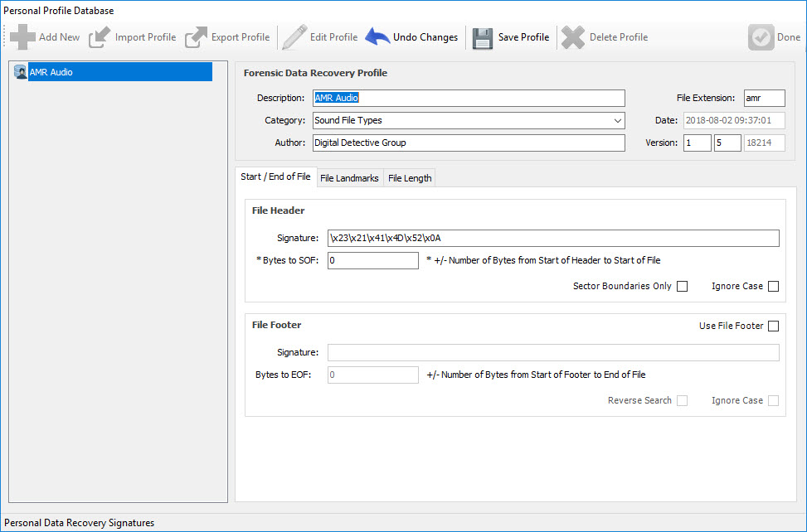The height and width of the screenshot is (532, 807).
Task: Click the Version build field 18214
Action: pyautogui.click(x=764, y=143)
